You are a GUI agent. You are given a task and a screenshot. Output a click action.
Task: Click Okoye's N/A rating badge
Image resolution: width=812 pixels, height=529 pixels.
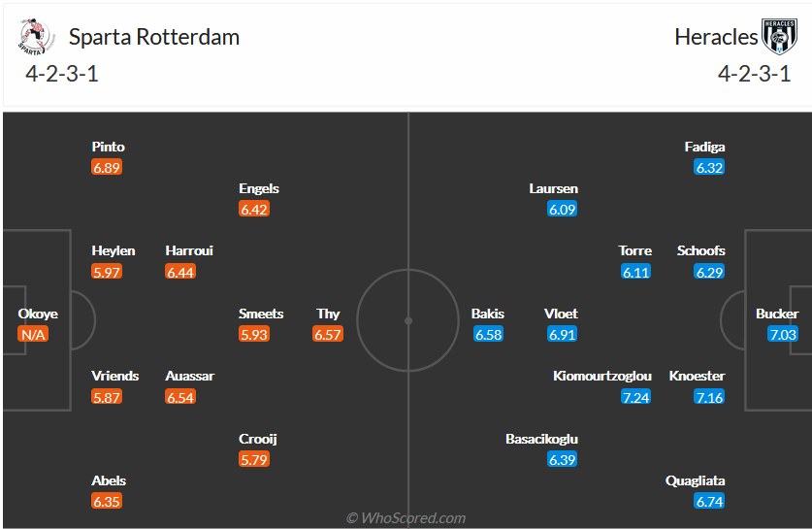coord(34,335)
